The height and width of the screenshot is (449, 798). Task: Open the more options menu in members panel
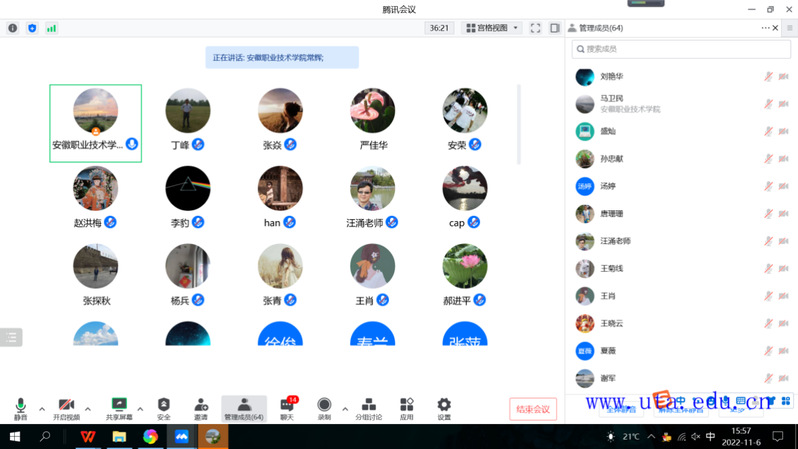(765, 28)
